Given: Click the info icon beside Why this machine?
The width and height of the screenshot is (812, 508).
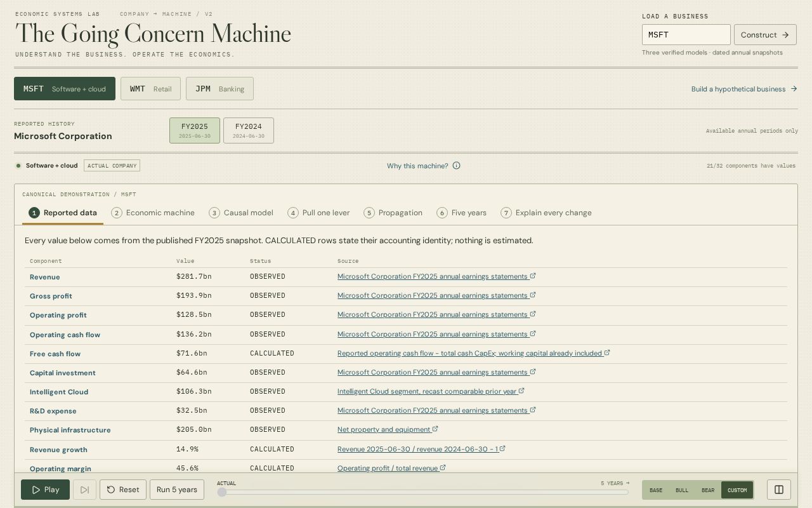Looking at the screenshot, I should (456, 166).
